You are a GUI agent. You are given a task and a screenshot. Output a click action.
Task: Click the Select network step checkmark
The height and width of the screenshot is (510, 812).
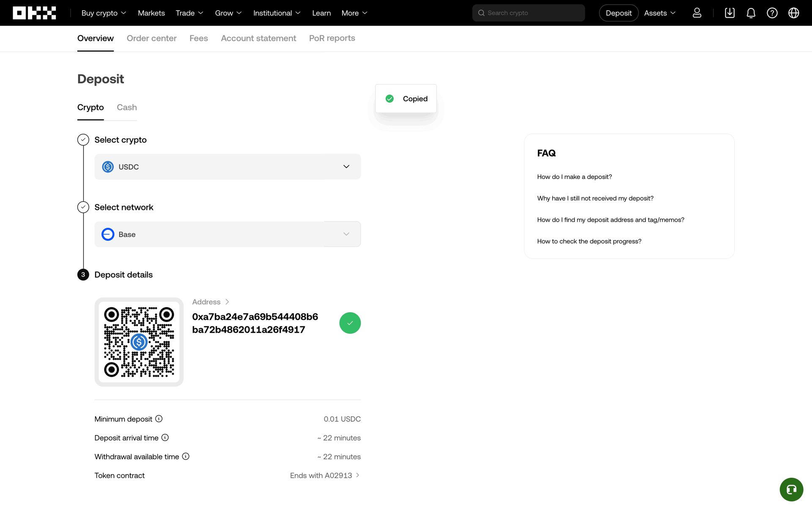[x=83, y=207]
